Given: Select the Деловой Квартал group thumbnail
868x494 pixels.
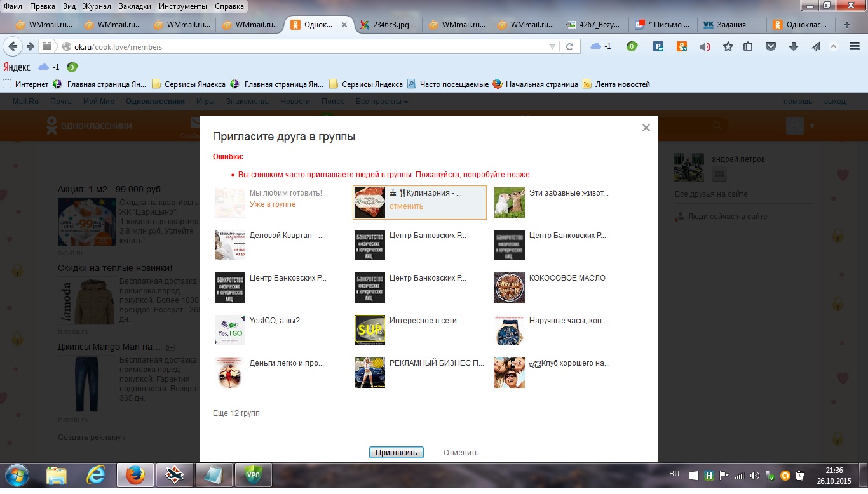Looking at the screenshot, I should click(x=230, y=245).
